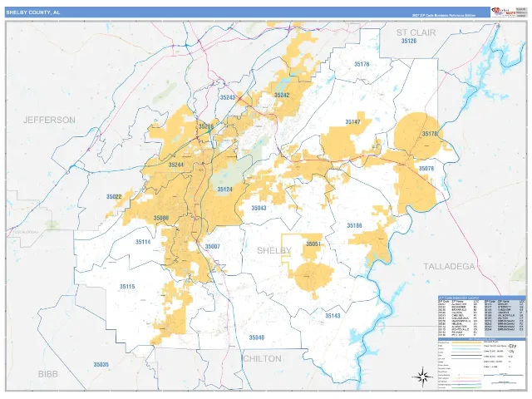
Task: Select ZIP code 35040 label
Action: click(257, 337)
